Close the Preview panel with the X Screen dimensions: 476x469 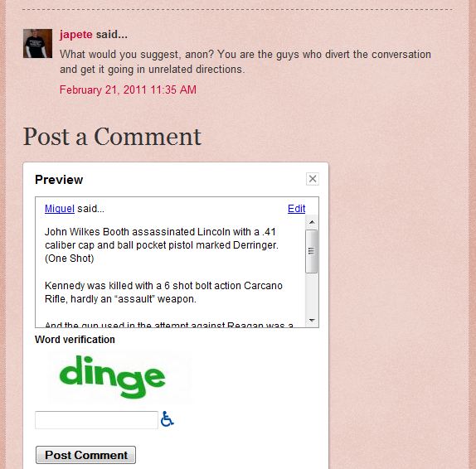pyautogui.click(x=313, y=179)
